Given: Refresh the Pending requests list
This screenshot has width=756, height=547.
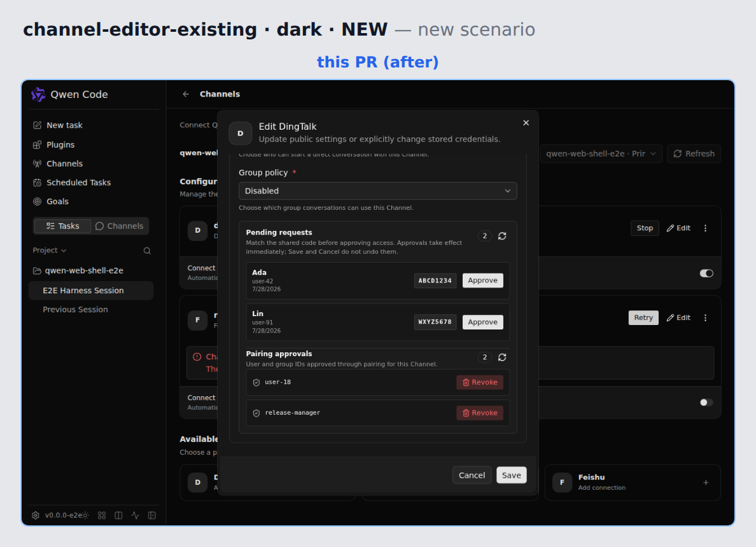Looking at the screenshot, I should pos(502,236).
